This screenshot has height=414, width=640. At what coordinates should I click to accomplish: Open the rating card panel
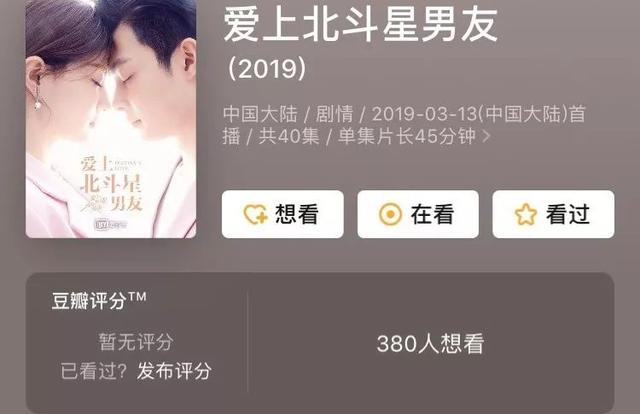[x=320, y=343]
